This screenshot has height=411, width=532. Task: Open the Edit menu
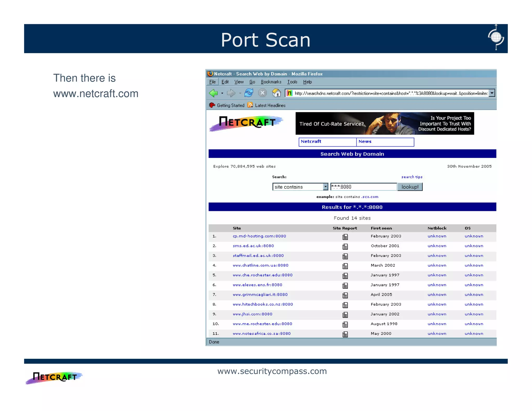[x=225, y=82]
